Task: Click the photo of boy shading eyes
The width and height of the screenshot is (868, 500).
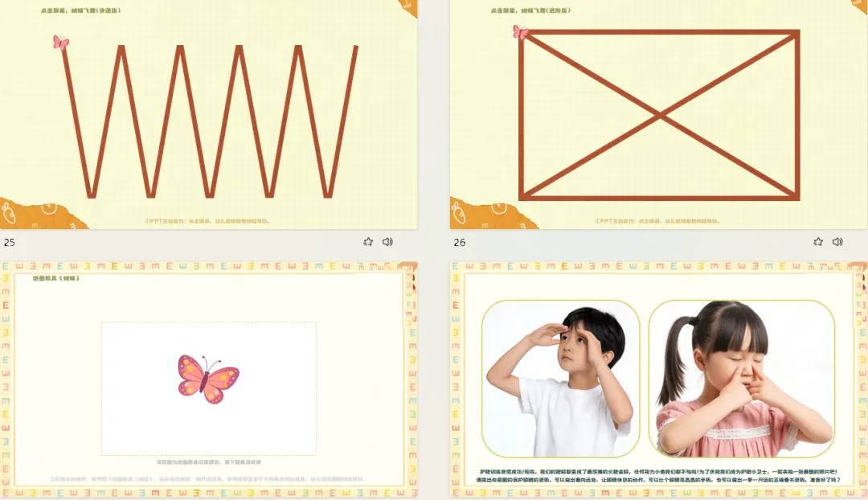Action: click(x=561, y=379)
